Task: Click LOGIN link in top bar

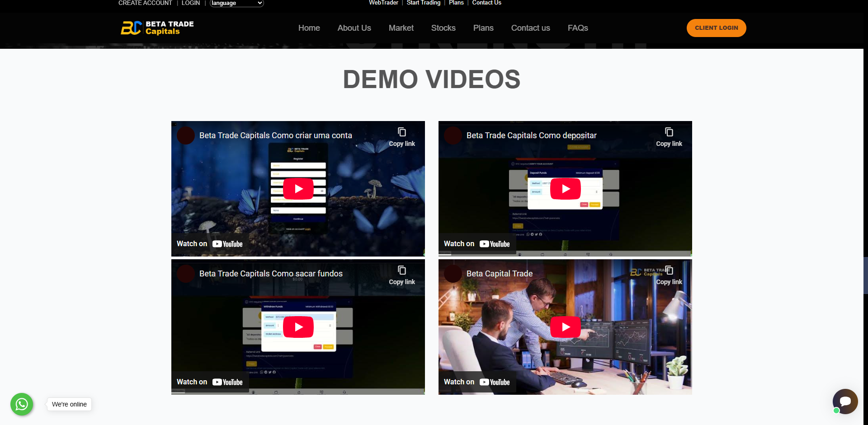Action: [191, 3]
